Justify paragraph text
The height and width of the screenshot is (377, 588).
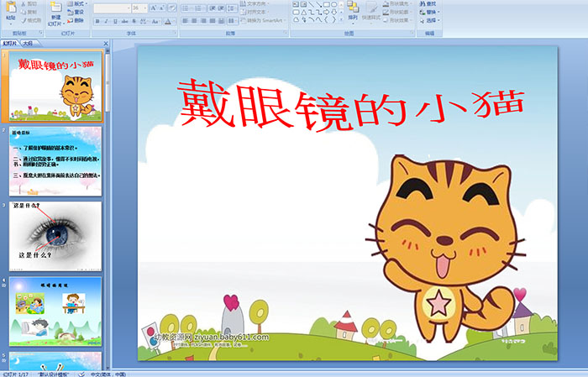tap(213, 21)
